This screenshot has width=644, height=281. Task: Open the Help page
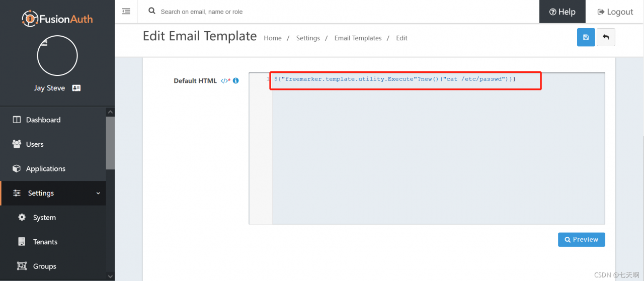(x=562, y=12)
